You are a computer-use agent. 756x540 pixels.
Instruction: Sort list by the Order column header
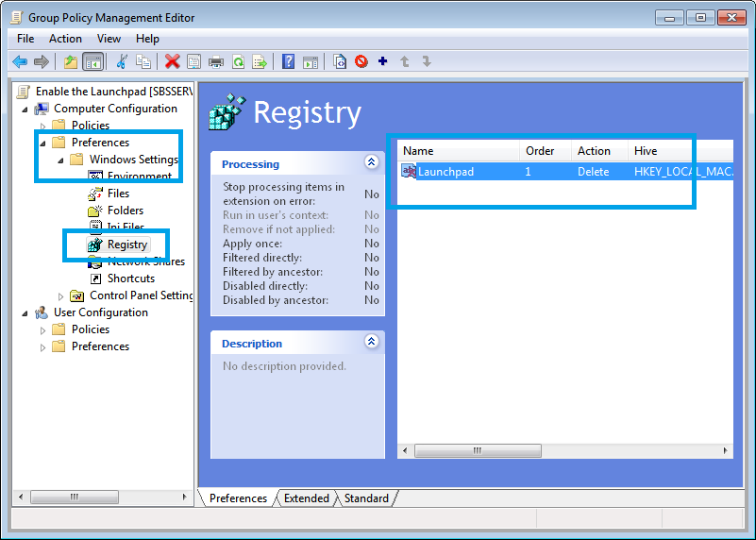(x=540, y=151)
